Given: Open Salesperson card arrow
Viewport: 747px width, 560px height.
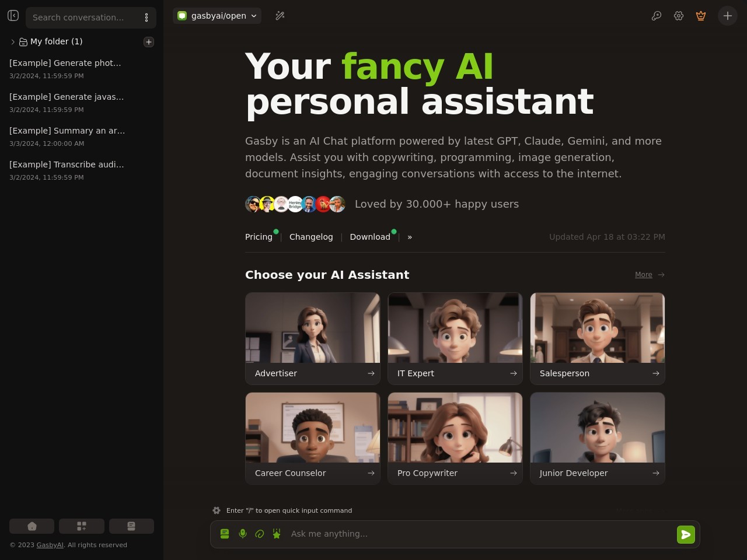Looking at the screenshot, I should point(656,373).
